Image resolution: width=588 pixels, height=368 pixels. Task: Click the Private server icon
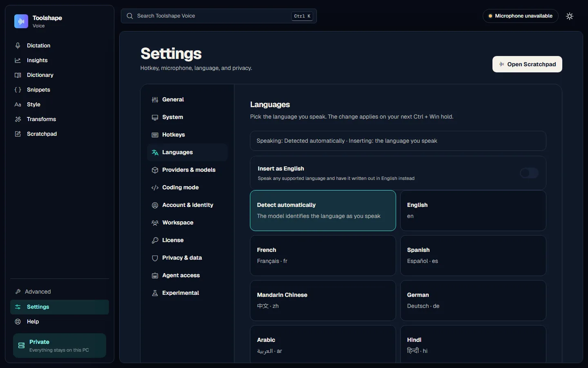[x=21, y=346]
